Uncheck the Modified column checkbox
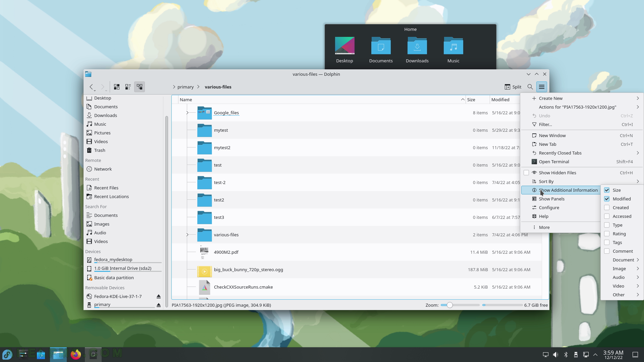The height and width of the screenshot is (362, 644). coord(607,199)
